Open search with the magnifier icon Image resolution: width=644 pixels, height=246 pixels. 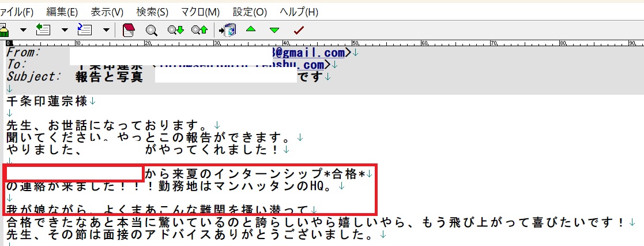coord(152,30)
